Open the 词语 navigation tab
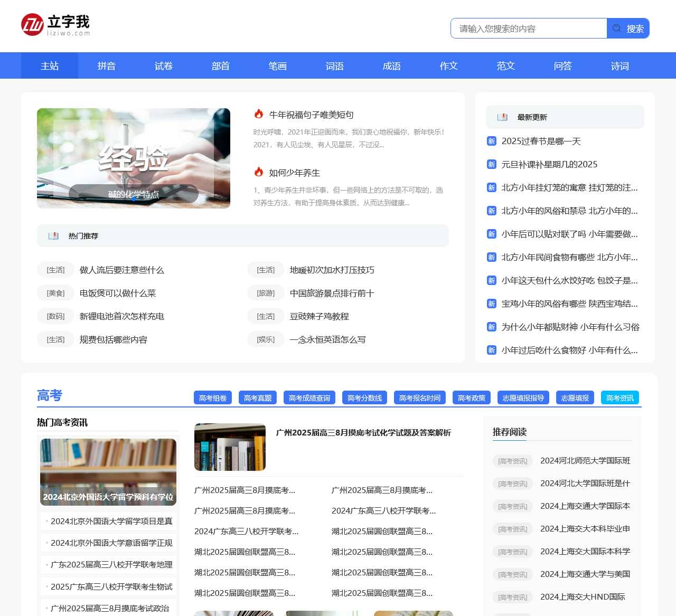The width and height of the screenshot is (676, 616). tap(335, 66)
